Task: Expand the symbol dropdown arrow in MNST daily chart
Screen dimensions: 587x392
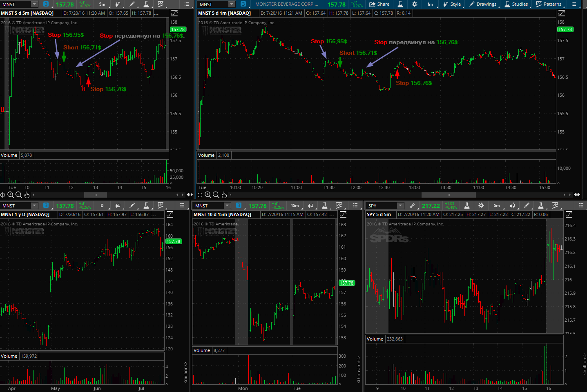Action: [x=34, y=205]
